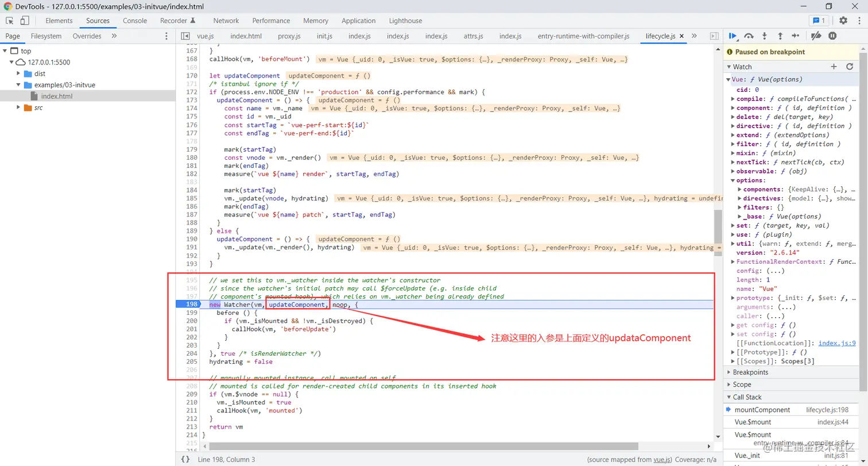Toggle device toolbar
The image size is (868, 466).
25,21
